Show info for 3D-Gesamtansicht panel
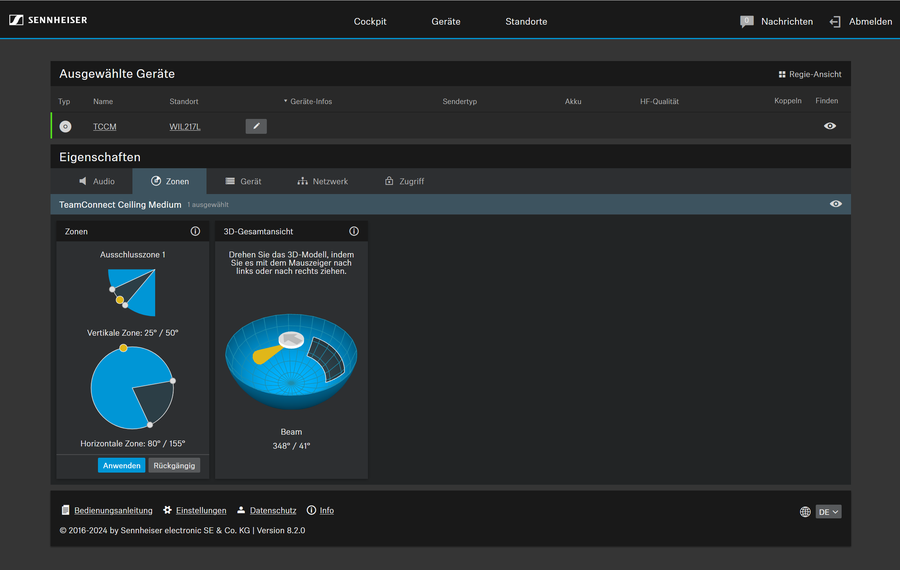This screenshot has height=570, width=900. coord(354,231)
